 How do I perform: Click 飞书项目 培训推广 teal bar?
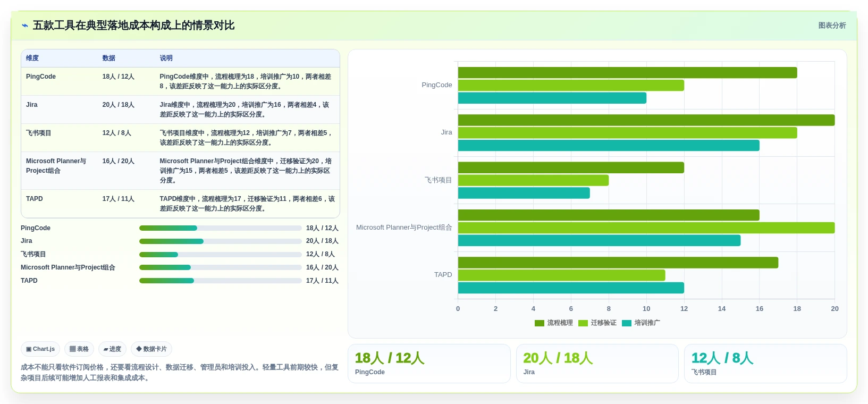coord(524,193)
